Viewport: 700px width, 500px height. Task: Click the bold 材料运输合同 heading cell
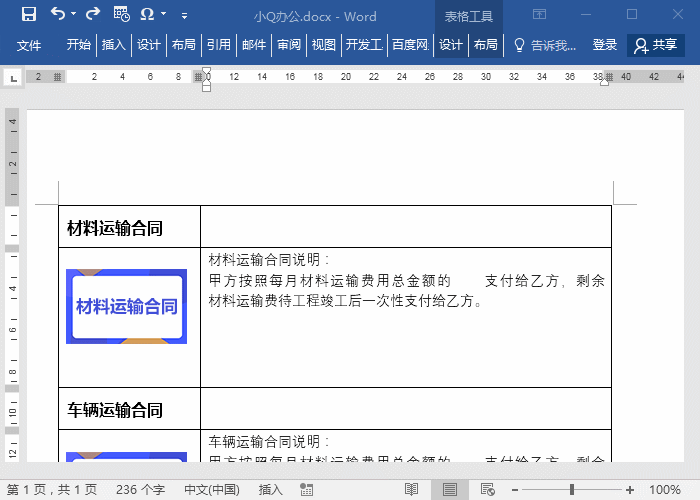115,228
